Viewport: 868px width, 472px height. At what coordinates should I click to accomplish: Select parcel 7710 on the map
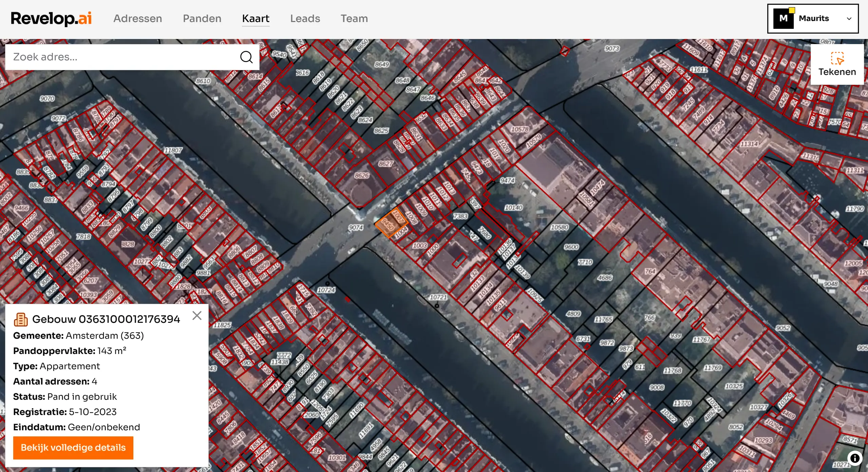tap(585, 262)
